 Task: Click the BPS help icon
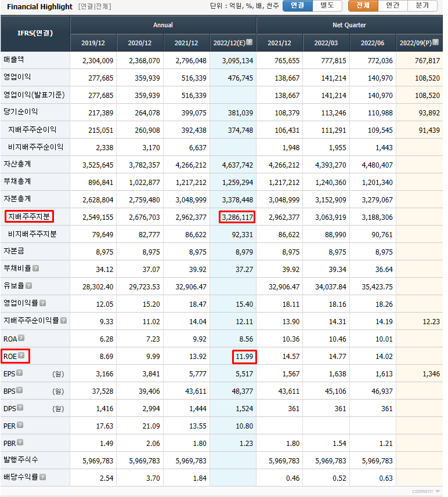[x=20, y=390]
